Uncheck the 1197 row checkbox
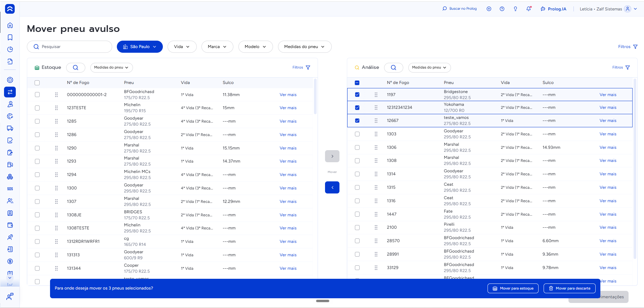Screen dimensions: 644x308 tap(357, 95)
